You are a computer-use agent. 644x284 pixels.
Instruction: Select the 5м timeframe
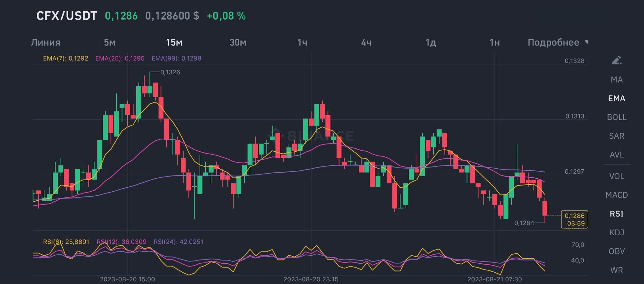click(x=110, y=43)
